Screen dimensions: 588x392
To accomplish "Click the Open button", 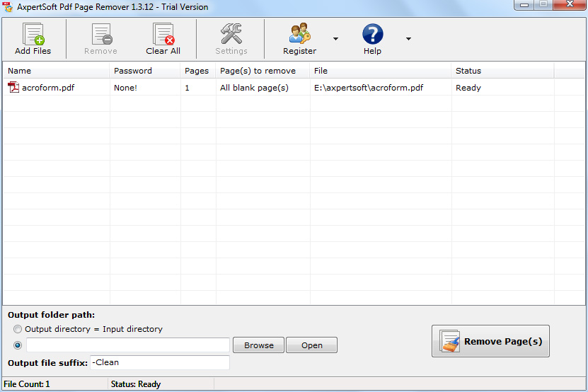I will (311, 345).
